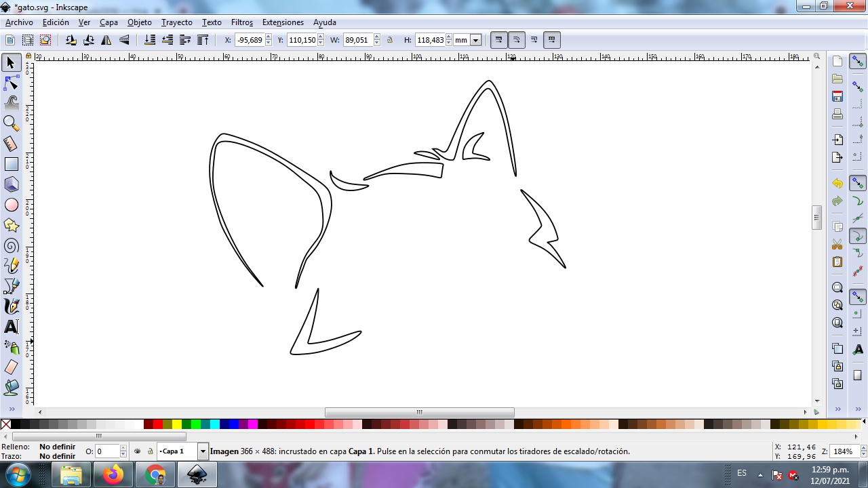
Task: Toggle width/height ratio lock
Action: tap(390, 40)
